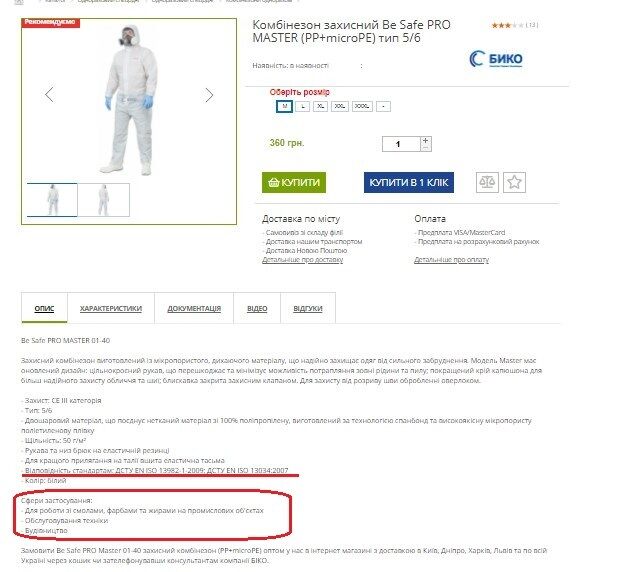623x572 pixels.
Task: Select size L option
Action: (303, 106)
